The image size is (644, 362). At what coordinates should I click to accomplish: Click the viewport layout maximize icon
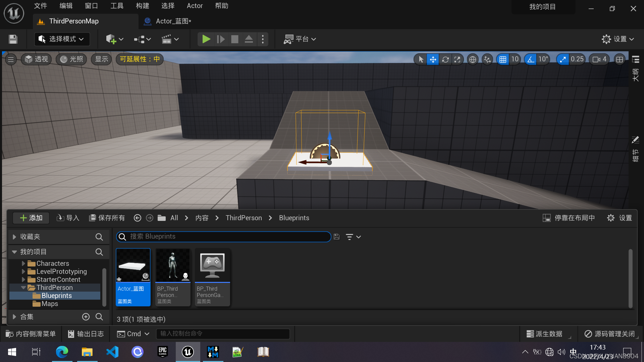(x=620, y=60)
